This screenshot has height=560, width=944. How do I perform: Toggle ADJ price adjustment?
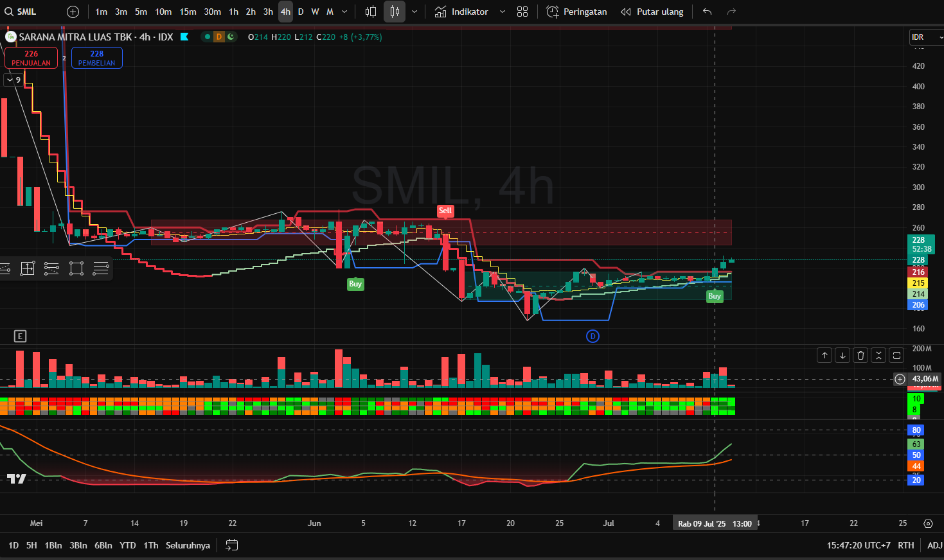pyautogui.click(x=934, y=545)
